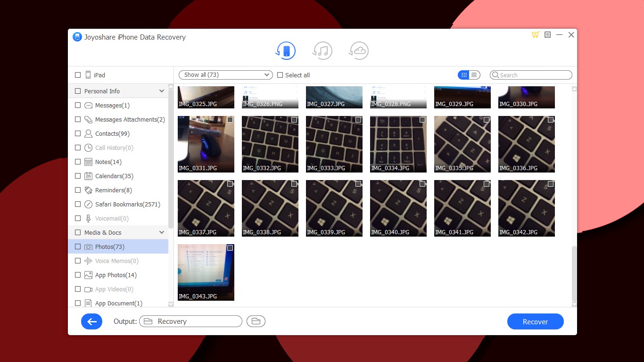
Task: Switch to Recover from iTunes backup icon
Action: coord(322,50)
